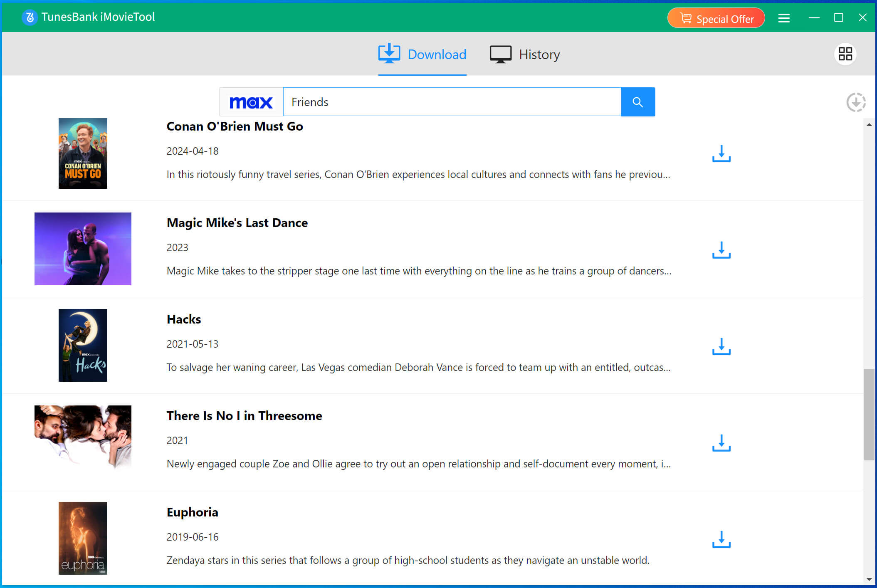Click the title Magic Mike's Last Dance
This screenshot has height=588, width=877.
click(237, 223)
